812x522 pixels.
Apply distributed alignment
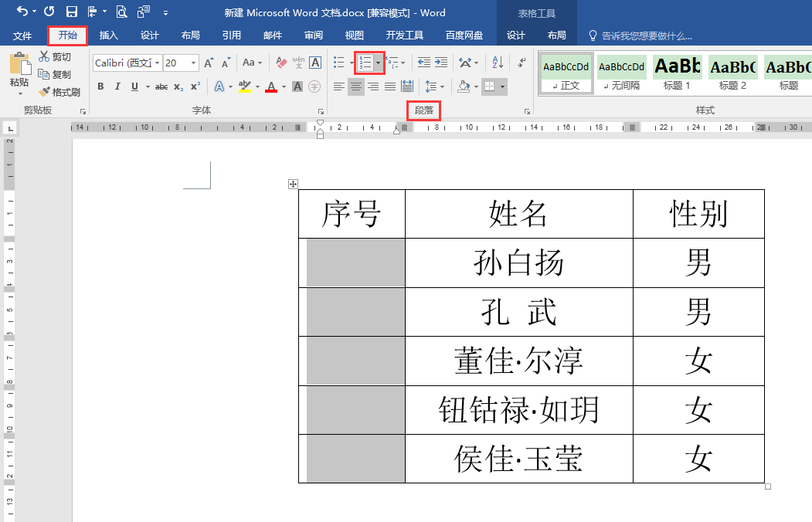coord(408,86)
